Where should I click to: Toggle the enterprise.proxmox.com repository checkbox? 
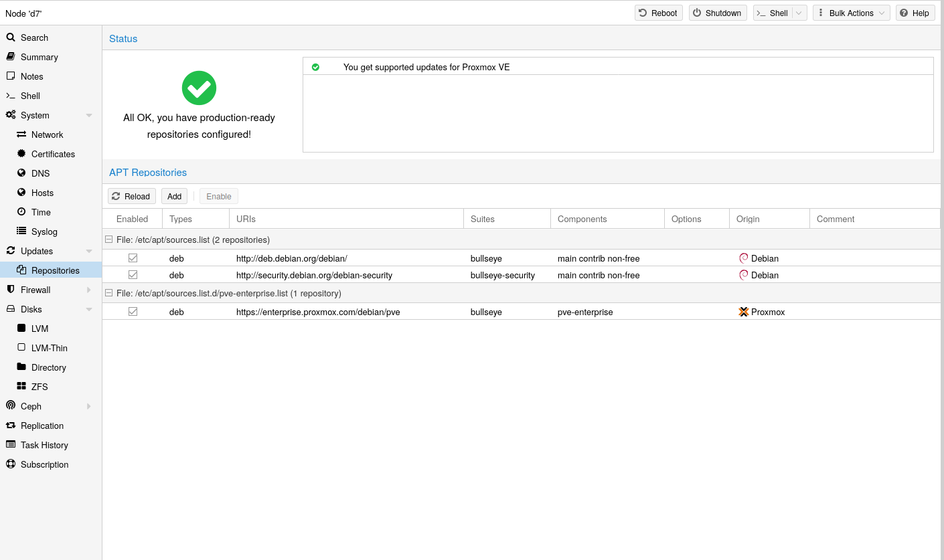[133, 312]
